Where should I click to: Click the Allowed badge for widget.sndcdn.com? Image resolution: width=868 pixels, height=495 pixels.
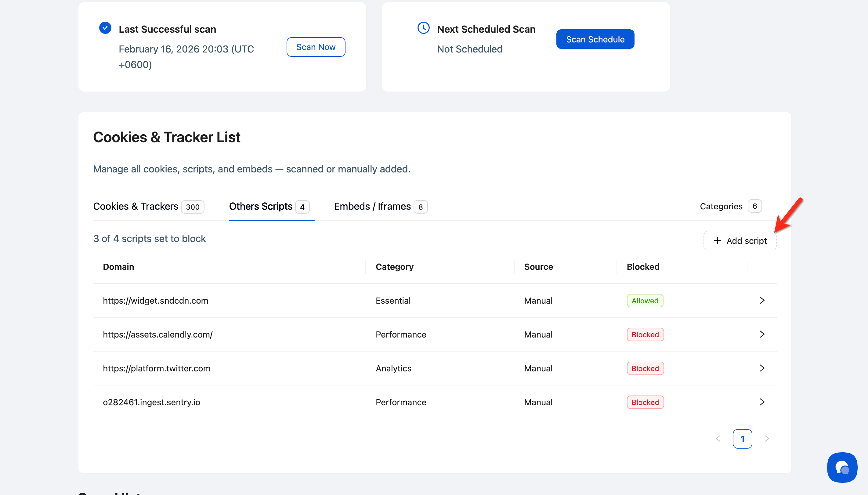point(645,301)
